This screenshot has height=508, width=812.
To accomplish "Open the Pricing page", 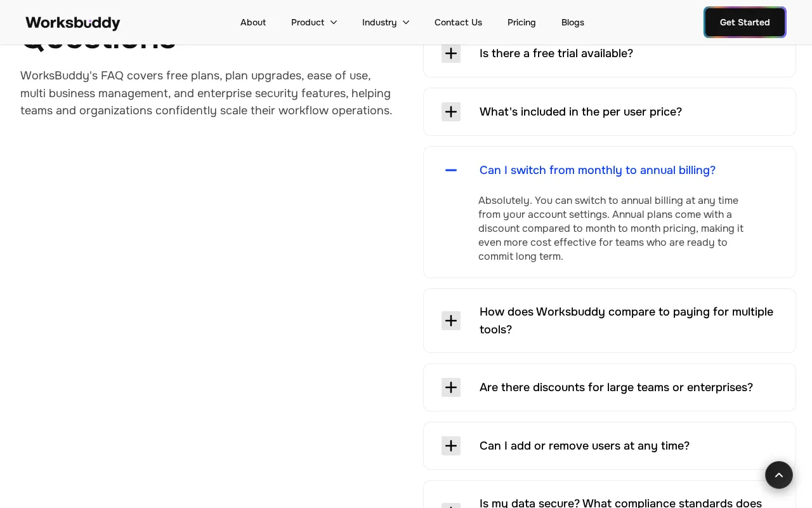I will click(x=521, y=22).
